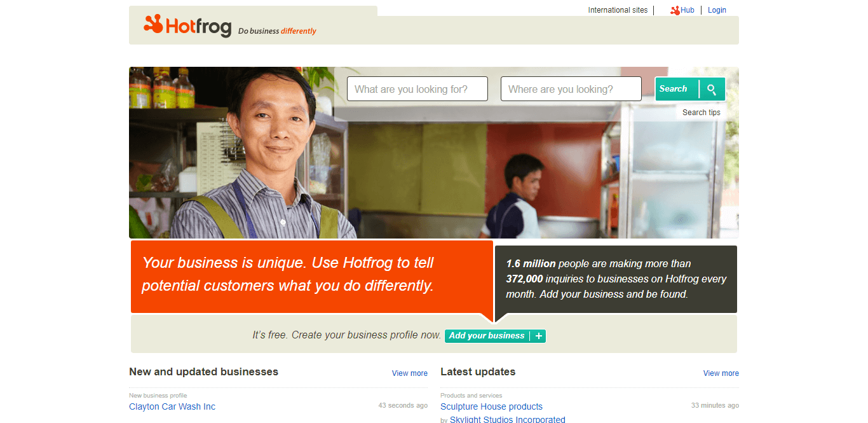The width and height of the screenshot is (868, 423).
Task: Click the 'Do business differently' tagline
Action: (x=277, y=31)
